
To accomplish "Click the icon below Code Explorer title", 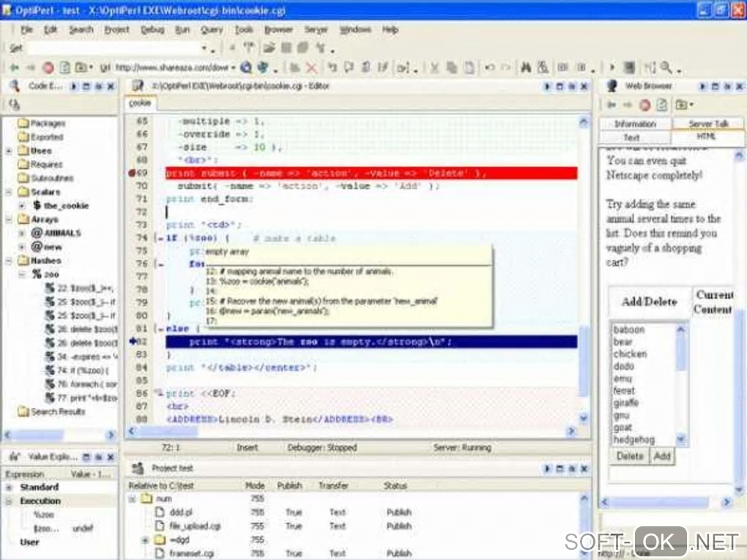I will coord(15,105).
